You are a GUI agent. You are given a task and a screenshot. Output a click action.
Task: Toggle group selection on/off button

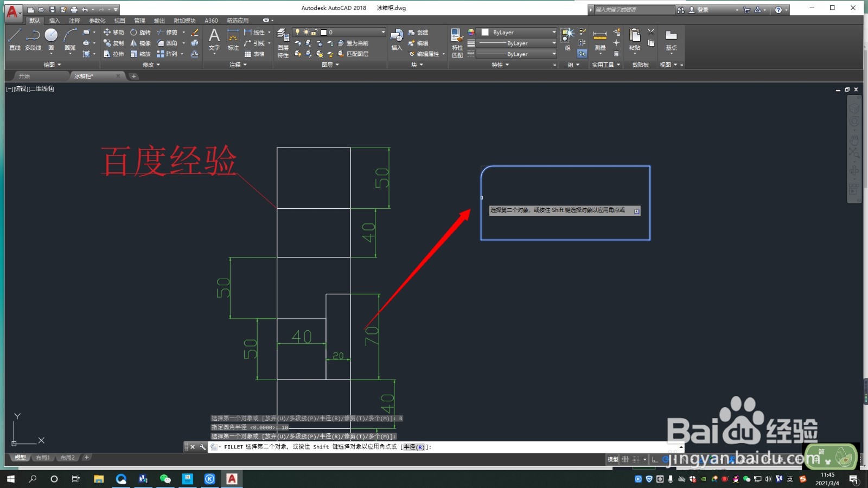tap(582, 54)
